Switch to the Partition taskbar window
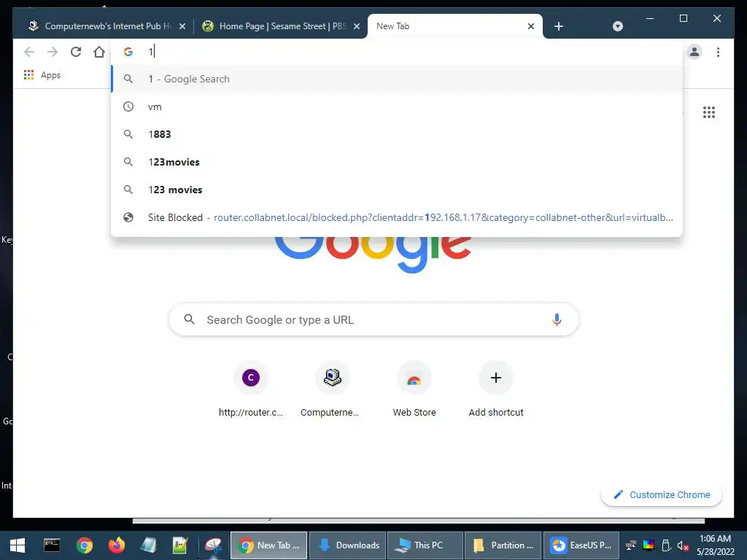Screen dimensions: 747x560 (503, 545)
